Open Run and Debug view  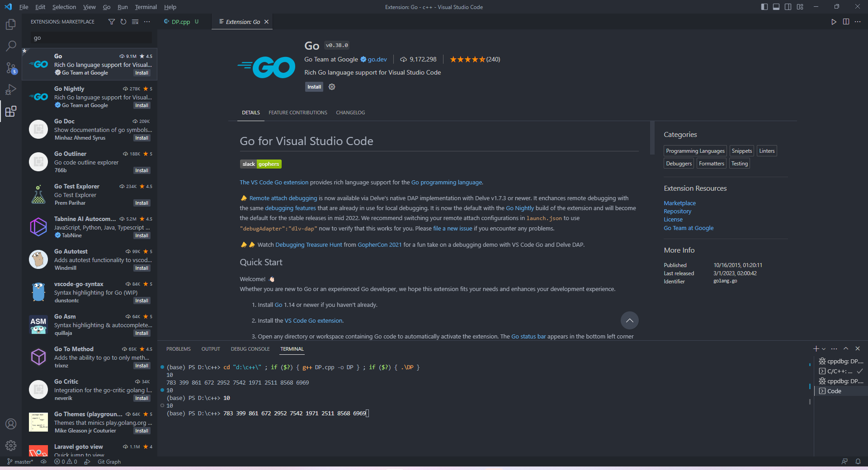point(11,89)
